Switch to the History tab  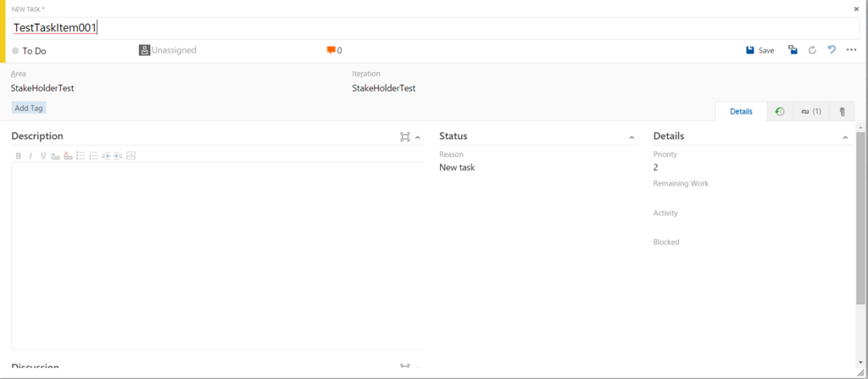tap(780, 111)
